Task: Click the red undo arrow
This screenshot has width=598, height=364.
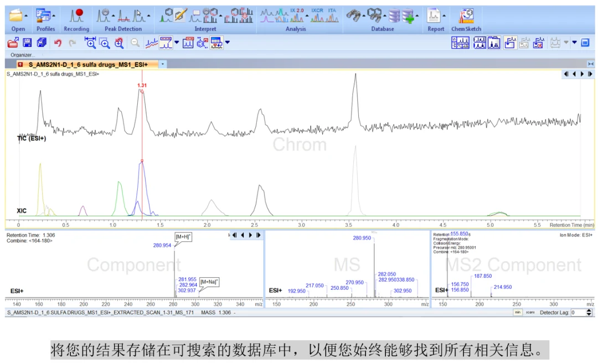Action: [58, 43]
